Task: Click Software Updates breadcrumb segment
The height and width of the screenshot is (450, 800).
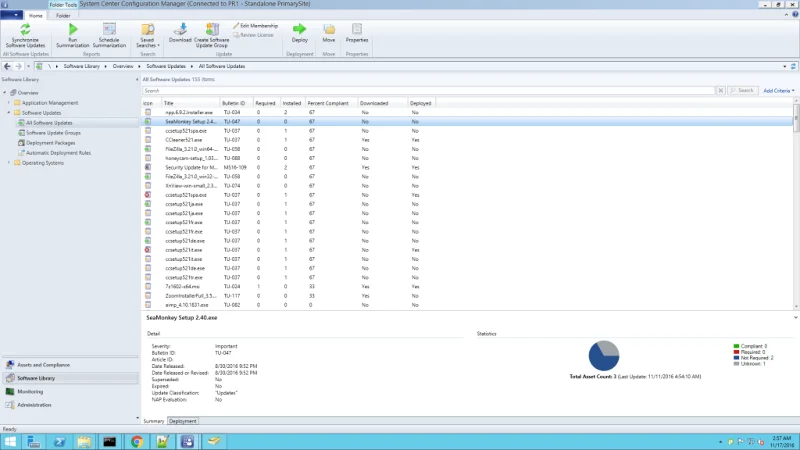Action: pos(166,66)
